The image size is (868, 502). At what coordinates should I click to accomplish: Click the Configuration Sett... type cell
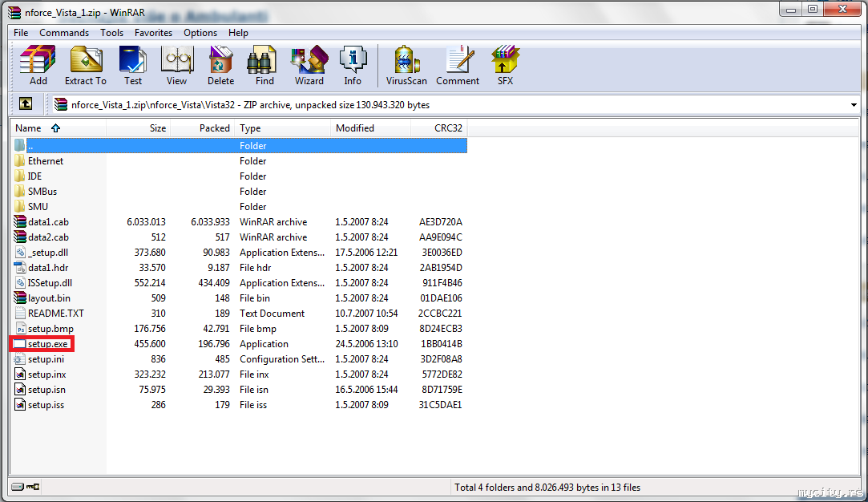coord(282,359)
